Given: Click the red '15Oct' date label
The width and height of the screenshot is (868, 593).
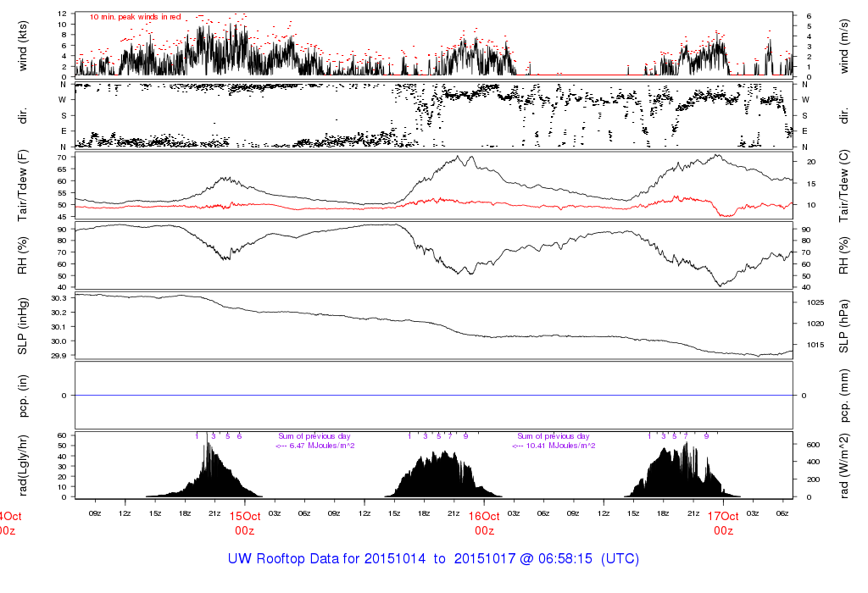Looking at the screenshot, I should (x=245, y=516).
